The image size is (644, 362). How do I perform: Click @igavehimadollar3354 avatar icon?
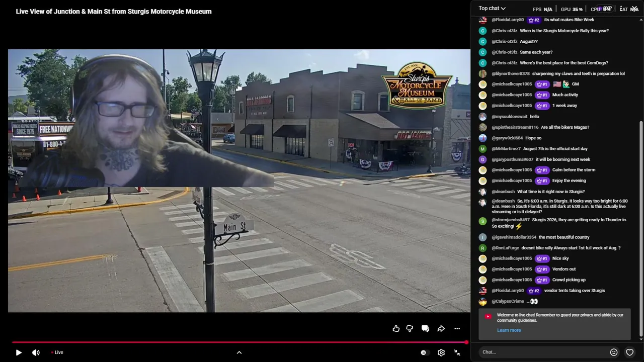pyautogui.click(x=482, y=237)
